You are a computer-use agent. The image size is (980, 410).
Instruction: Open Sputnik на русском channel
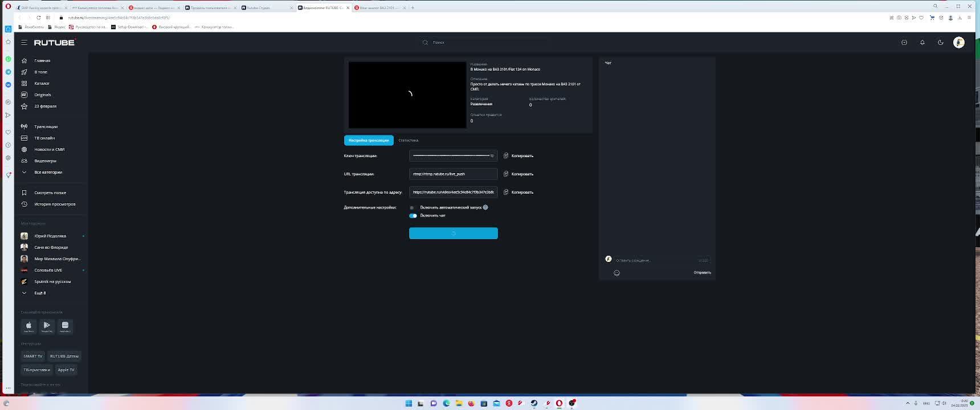point(52,281)
